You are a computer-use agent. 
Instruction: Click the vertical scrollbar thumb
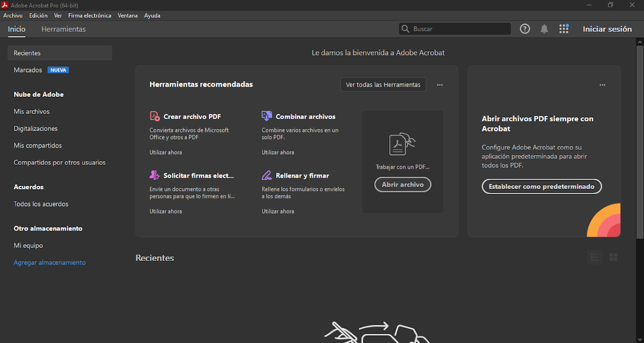[640, 143]
